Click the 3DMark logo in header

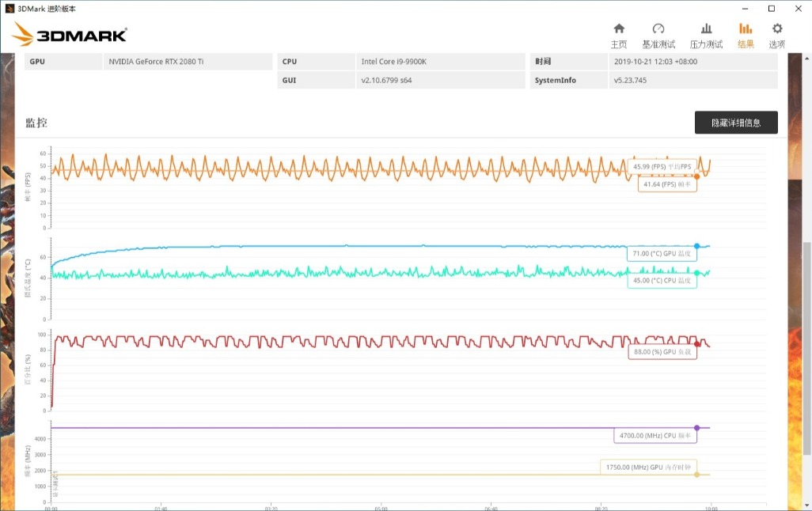click(70, 35)
